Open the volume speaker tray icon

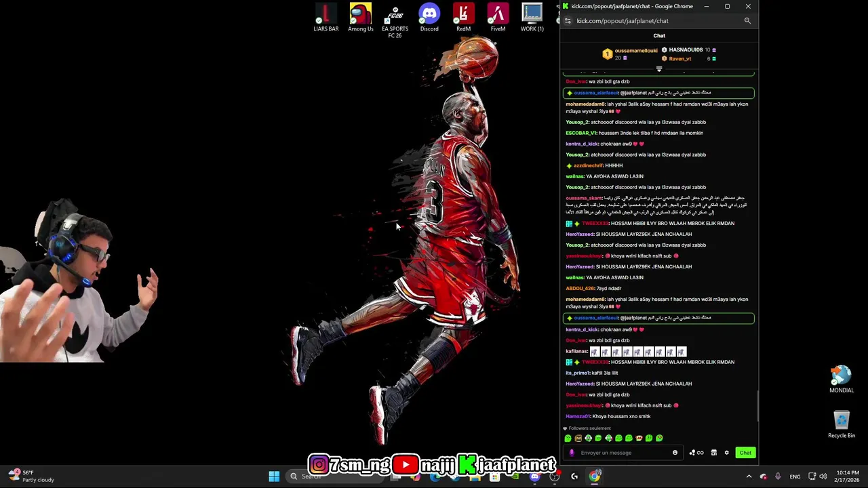pyautogui.click(x=823, y=476)
